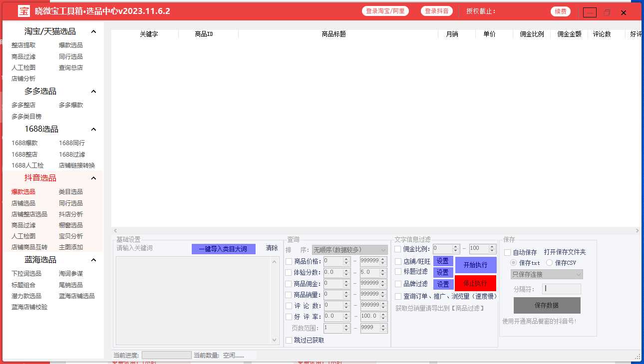Open 多多类目榜 in the sidebar
644x364 pixels.
point(26,117)
